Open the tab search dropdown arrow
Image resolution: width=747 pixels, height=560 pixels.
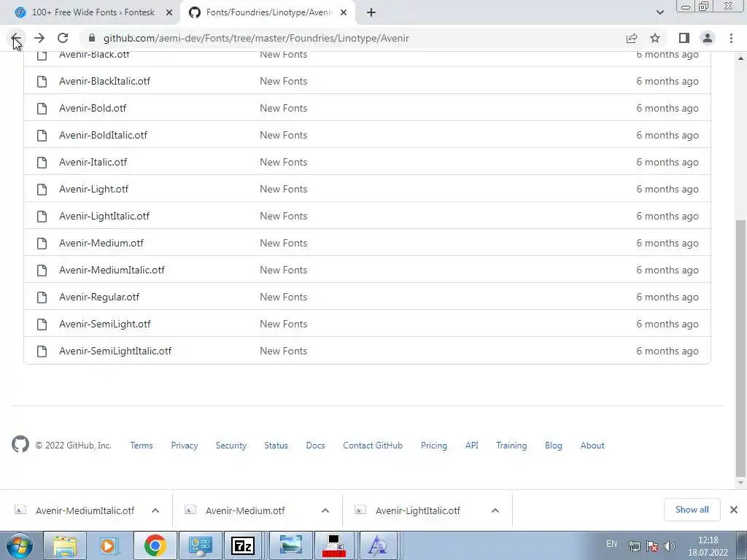659,12
